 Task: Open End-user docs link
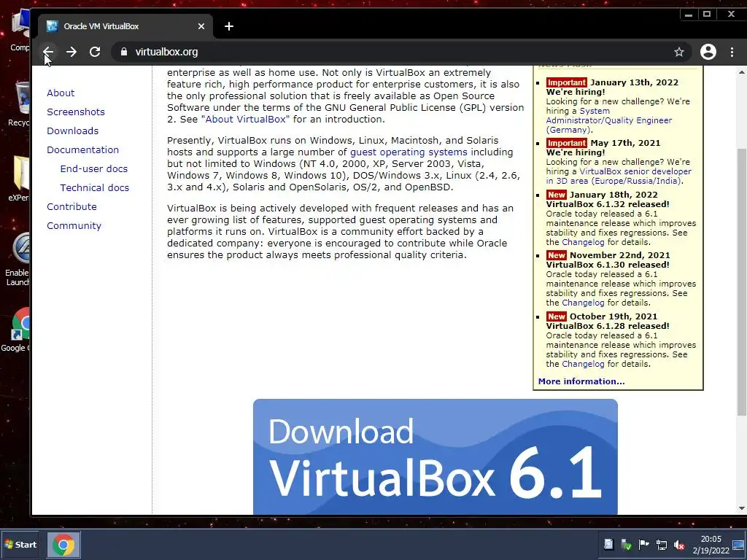(94, 168)
